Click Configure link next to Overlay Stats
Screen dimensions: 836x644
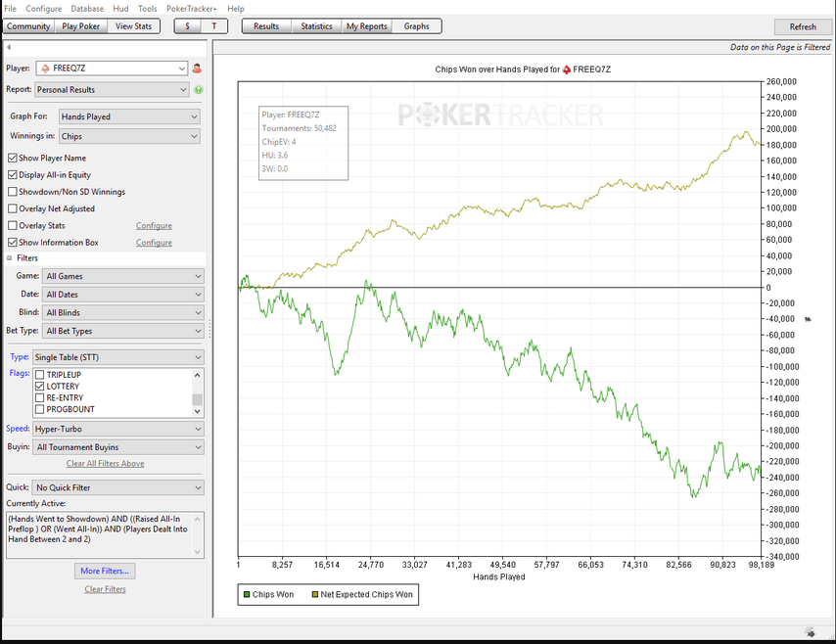pyautogui.click(x=154, y=225)
